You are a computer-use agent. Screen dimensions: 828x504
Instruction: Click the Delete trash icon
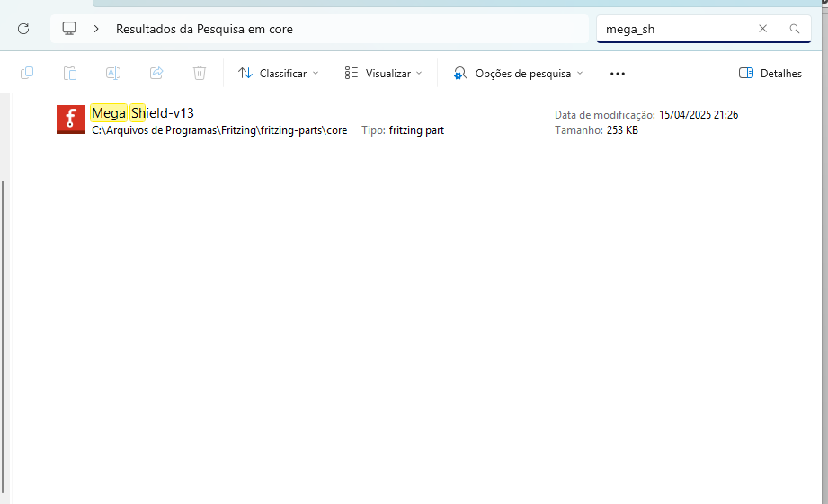(x=199, y=73)
